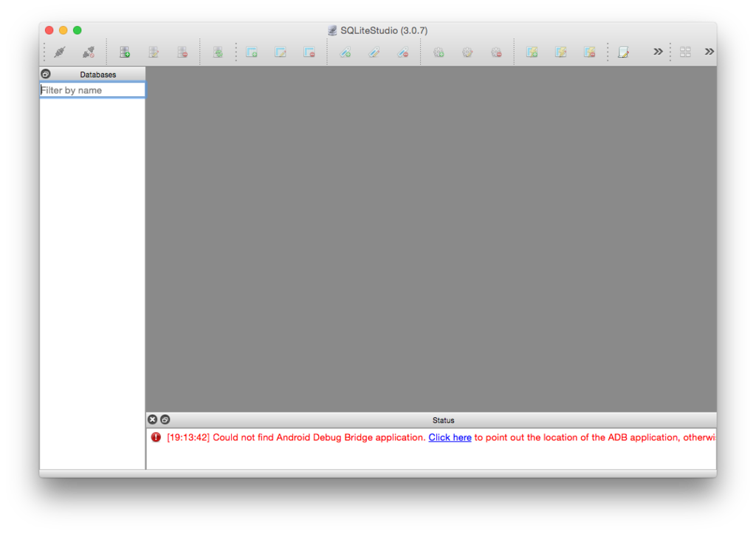This screenshot has width=756, height=534.
Task: Open the SQL editor icon
Action: [623, 52]
